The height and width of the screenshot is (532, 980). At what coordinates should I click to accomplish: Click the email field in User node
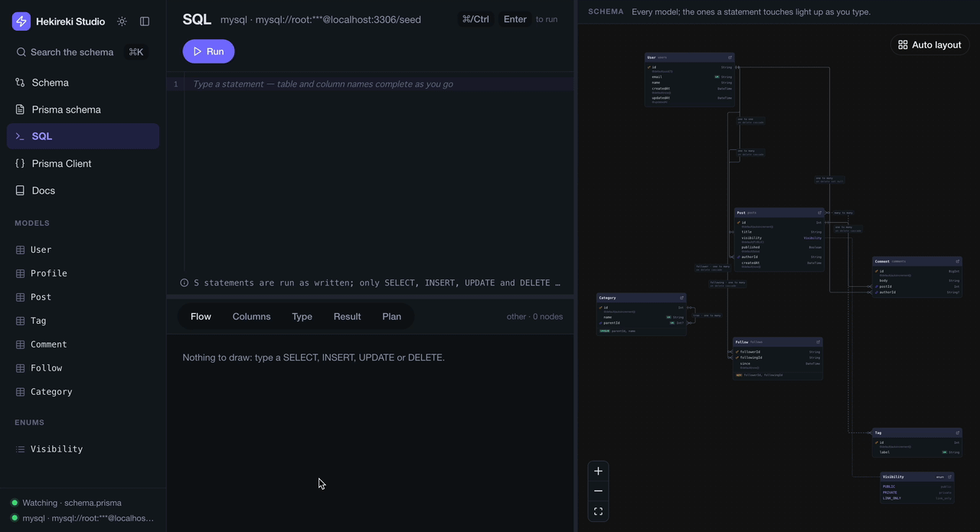(689, 77)
